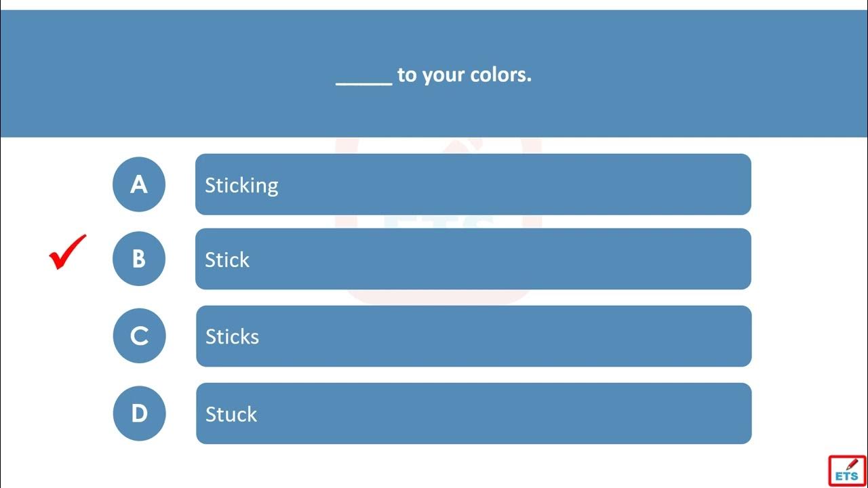Click the white strip above the banner
This screenshot has height=488, width=868.
[434, 5]
